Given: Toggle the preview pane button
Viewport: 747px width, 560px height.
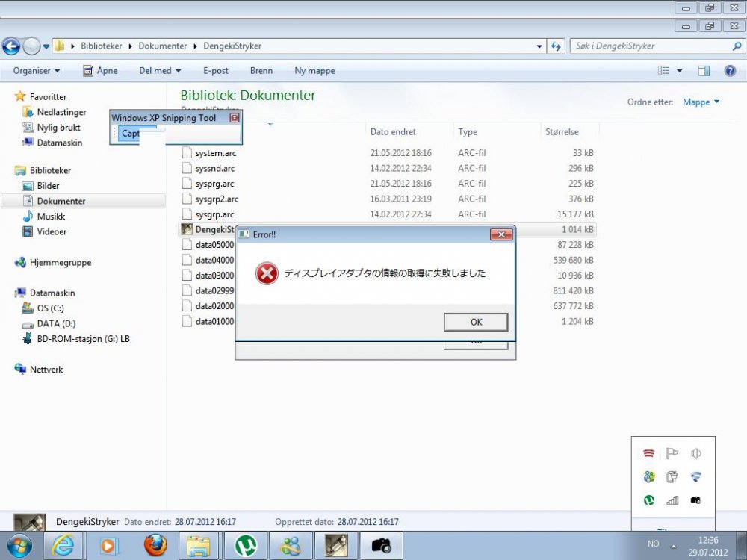Looking at the screenshot, I should [704, 71].
